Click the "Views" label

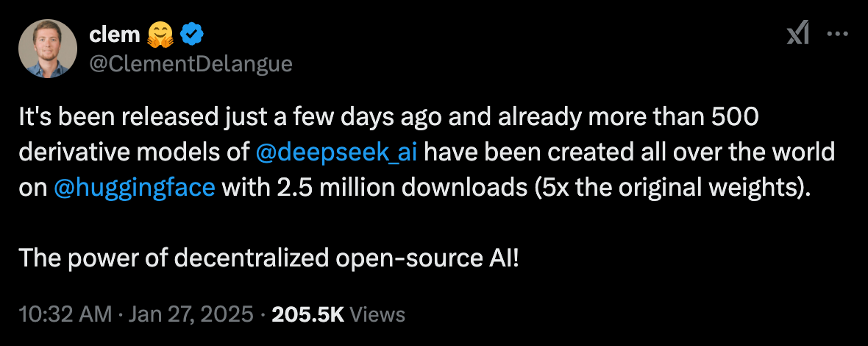377,315
